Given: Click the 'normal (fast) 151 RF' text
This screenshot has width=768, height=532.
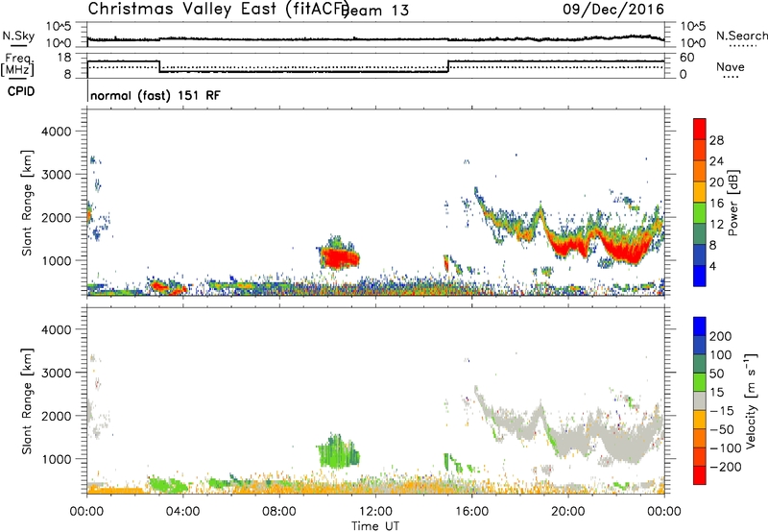Looking at the screenshot, I should click(x=156, y=95).
